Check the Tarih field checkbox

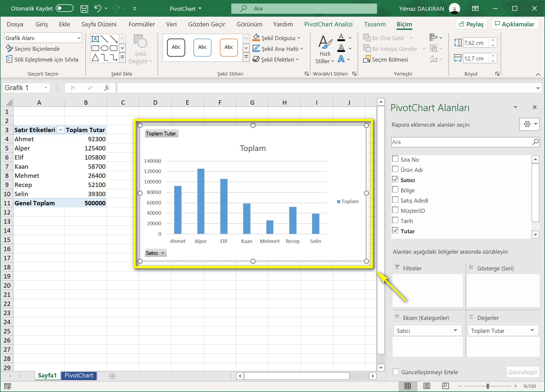[395, 220]
